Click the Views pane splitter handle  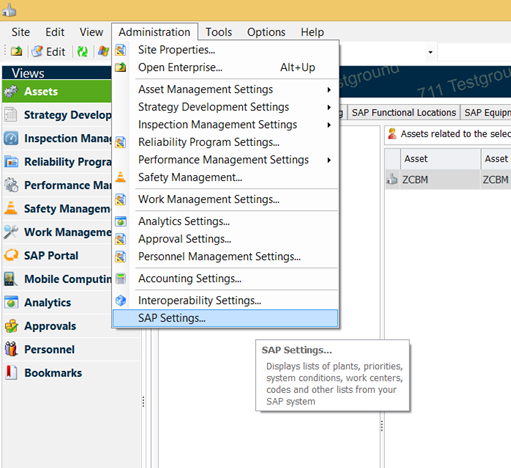(143, 402)
